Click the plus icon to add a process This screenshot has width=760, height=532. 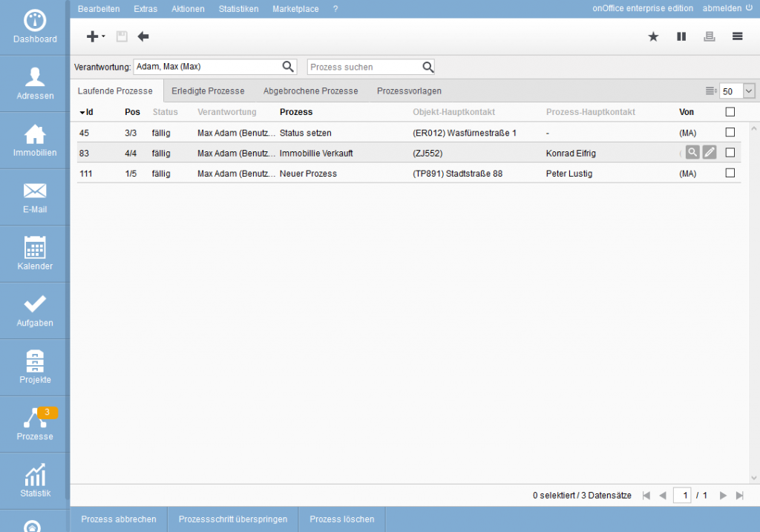point(92,36)
